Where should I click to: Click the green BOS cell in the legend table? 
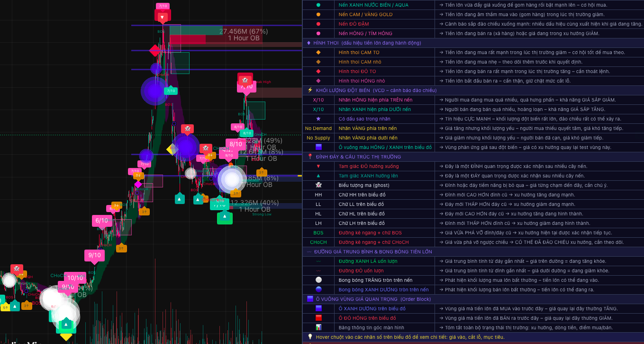318,232
